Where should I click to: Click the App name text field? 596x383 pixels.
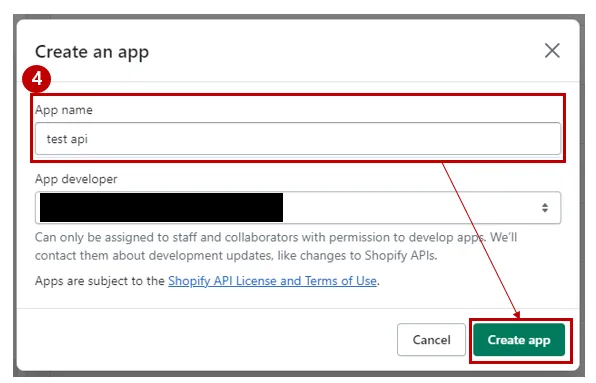pyautogui.click(x=298, y=139)
